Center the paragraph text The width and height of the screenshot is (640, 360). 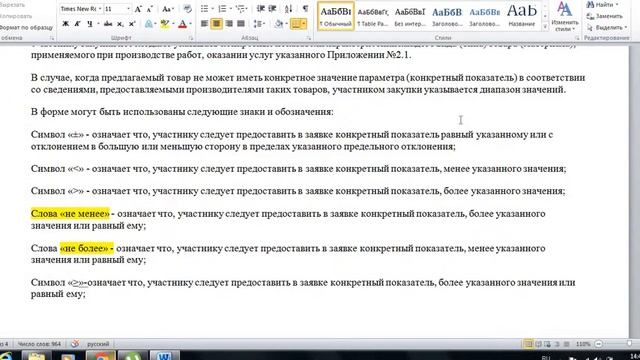point(216,24)
